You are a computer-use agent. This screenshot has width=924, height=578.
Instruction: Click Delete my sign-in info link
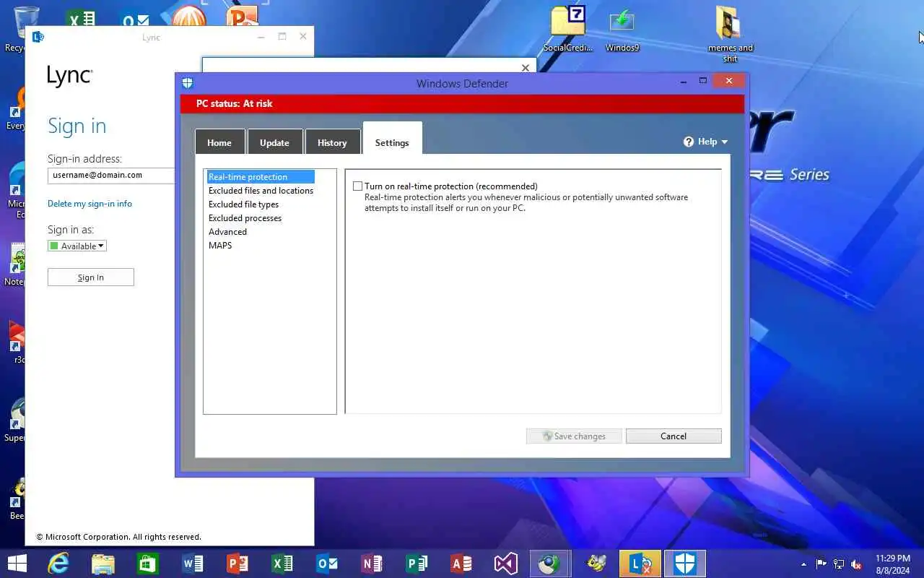click(90, 204)
